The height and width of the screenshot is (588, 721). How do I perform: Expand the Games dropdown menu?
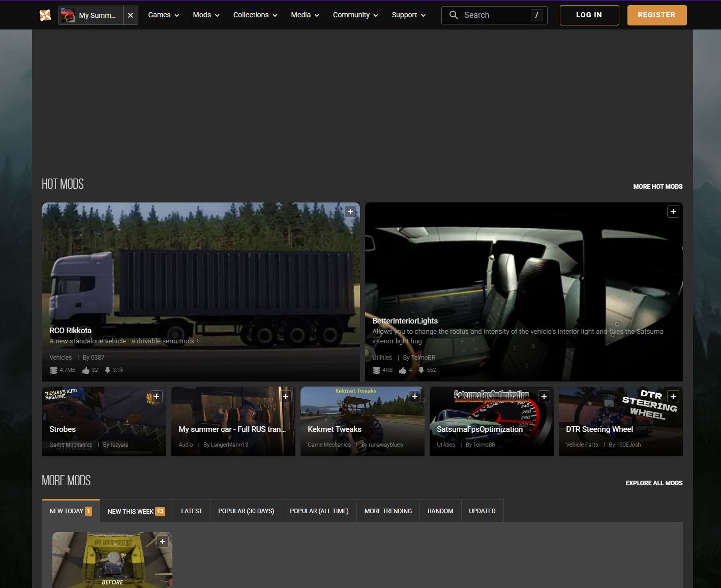point(164,15)
